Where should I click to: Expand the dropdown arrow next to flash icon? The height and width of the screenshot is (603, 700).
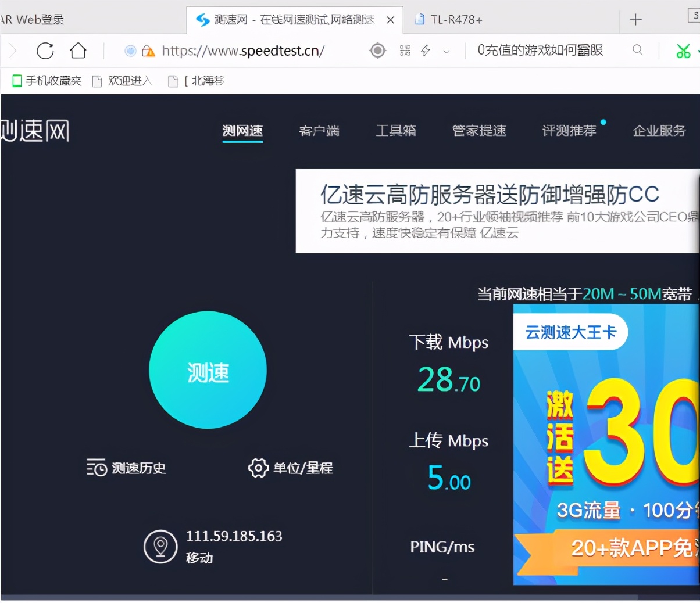[x=446, y=52]
